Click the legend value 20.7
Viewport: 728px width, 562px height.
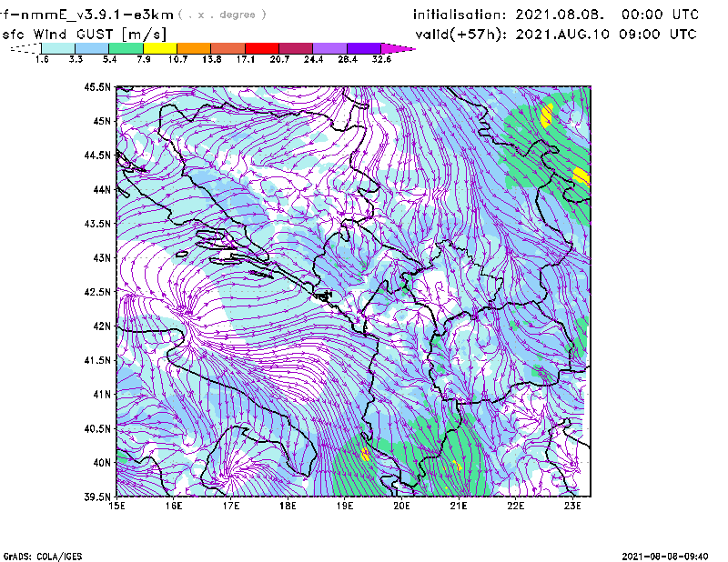click(x=279, y=59)
